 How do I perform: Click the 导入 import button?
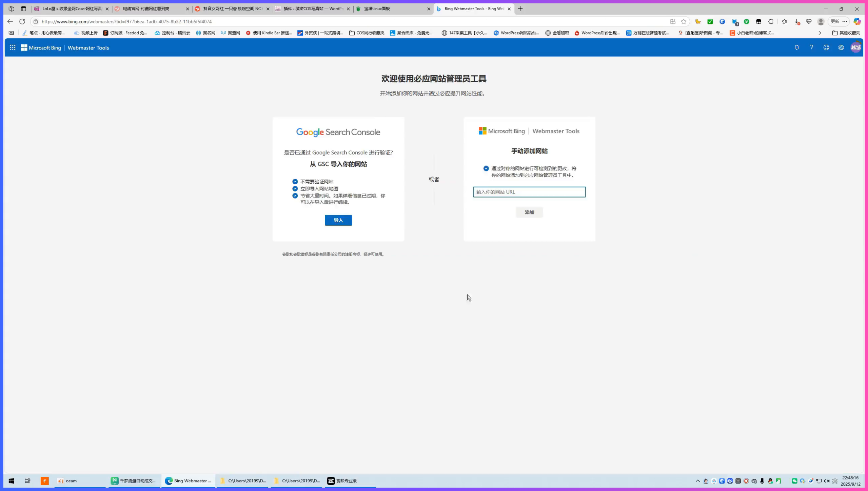point(338,220)
